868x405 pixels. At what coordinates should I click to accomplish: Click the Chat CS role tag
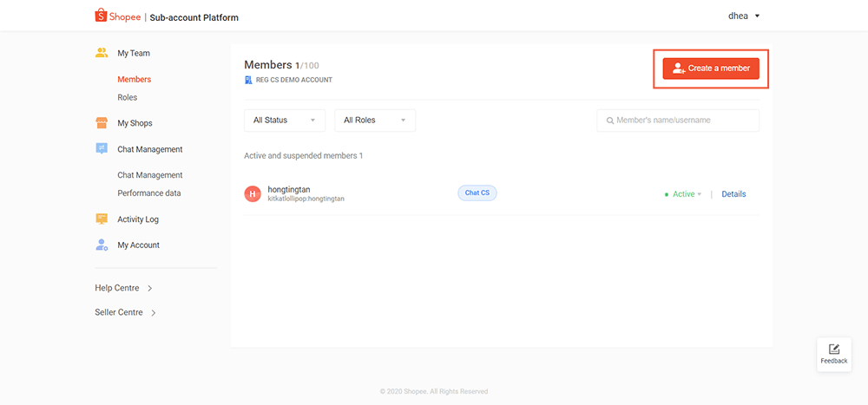477,193
